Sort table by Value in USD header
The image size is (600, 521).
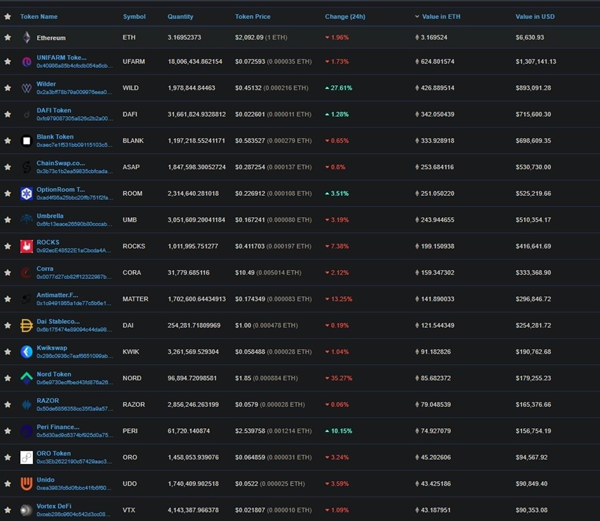tap(535, 16)
